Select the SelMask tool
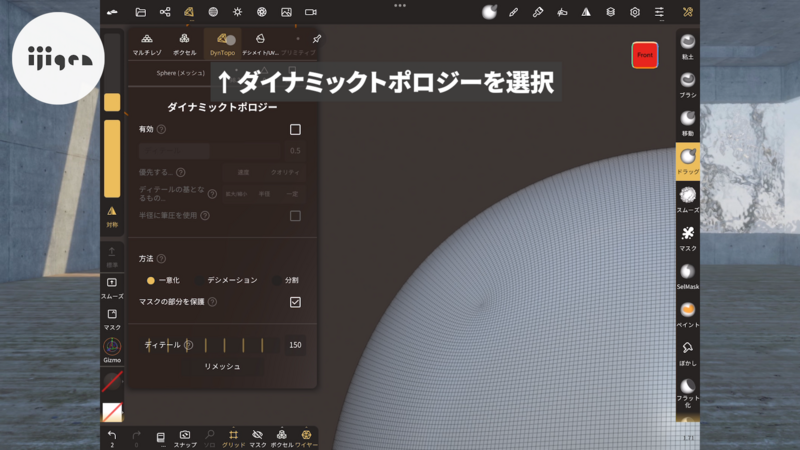 tap(688, 277)
